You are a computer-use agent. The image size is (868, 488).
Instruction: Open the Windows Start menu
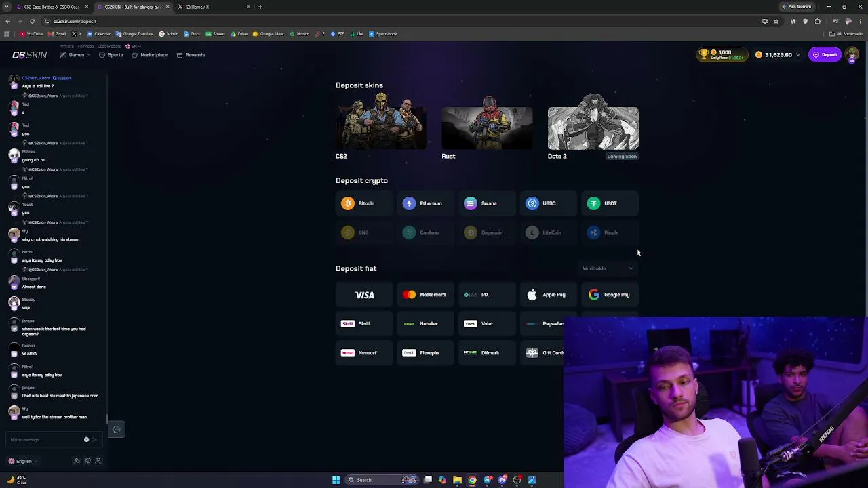point(336,480)
